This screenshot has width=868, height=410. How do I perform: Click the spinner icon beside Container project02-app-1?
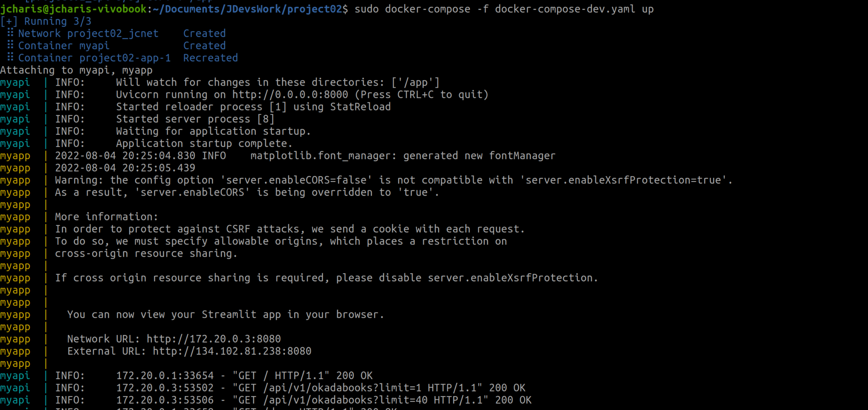(x=10, y=58)
